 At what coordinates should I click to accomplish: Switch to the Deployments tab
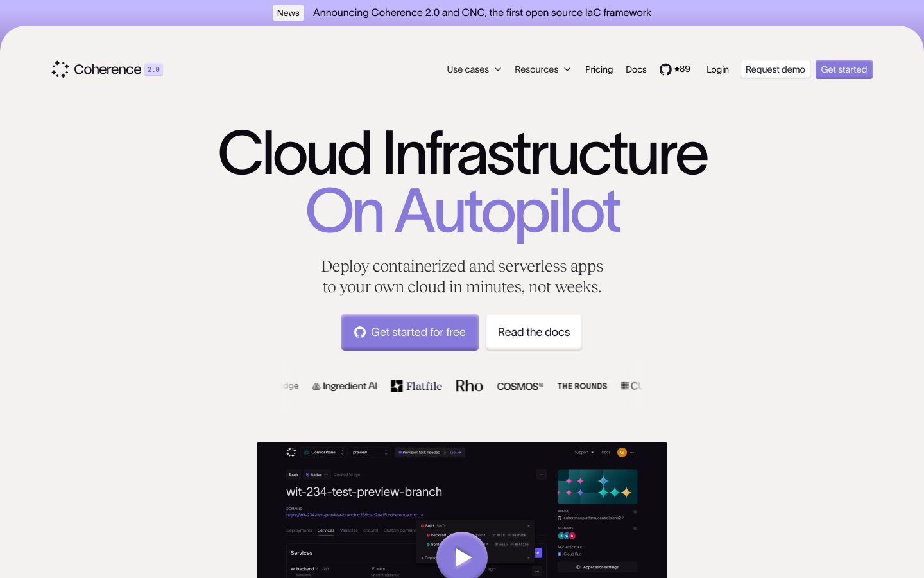click(x=299, y=530)
